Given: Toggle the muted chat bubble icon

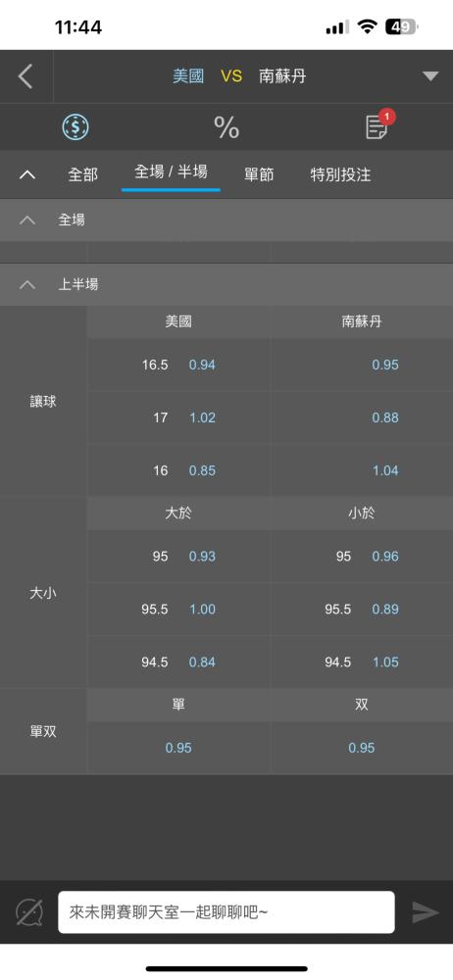Looking at the screenshot, I should coord(28,912).
